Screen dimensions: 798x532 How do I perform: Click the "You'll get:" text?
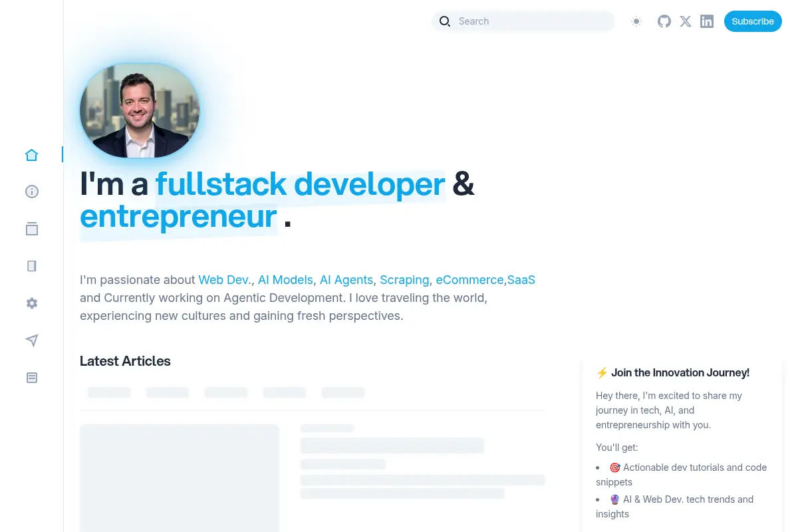tap(617, 448)
